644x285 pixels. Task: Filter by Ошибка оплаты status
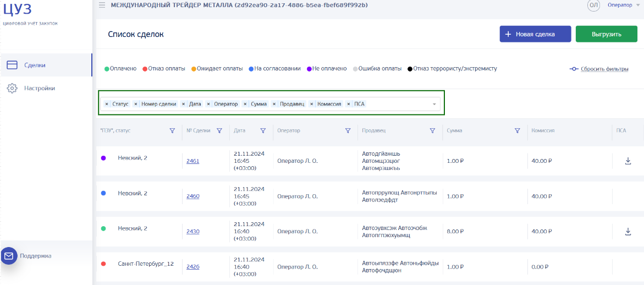point(377,69)
